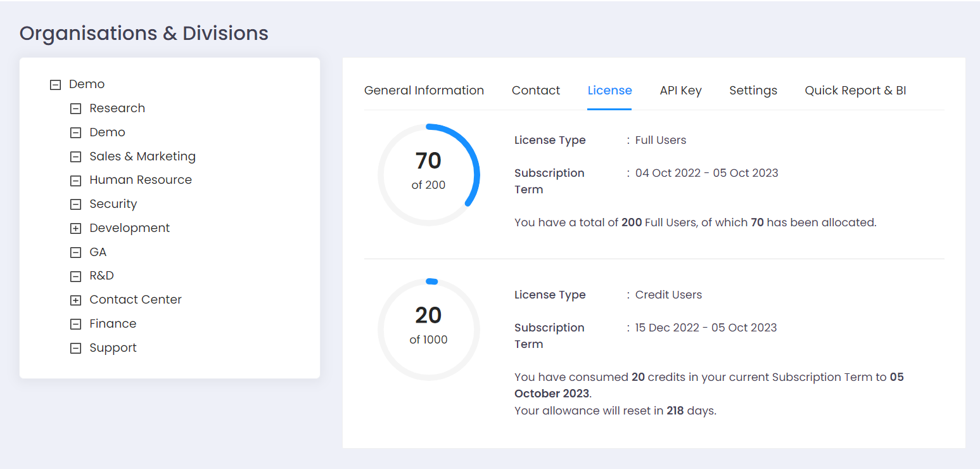This screenshot has width=980, height=469.
Task: Click the minus box beside Human Resource
Action: [x=75, y=181]
